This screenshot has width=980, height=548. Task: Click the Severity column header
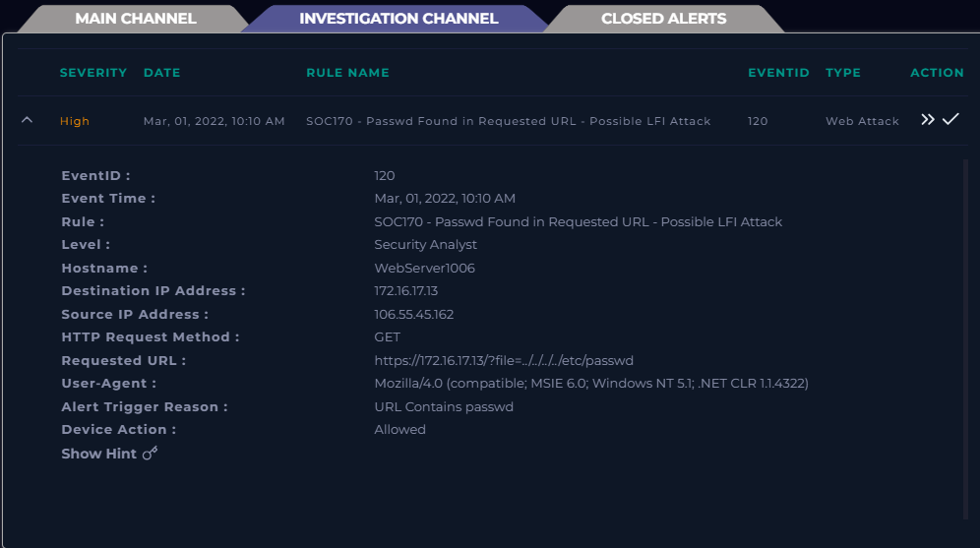tap(93, 73)
